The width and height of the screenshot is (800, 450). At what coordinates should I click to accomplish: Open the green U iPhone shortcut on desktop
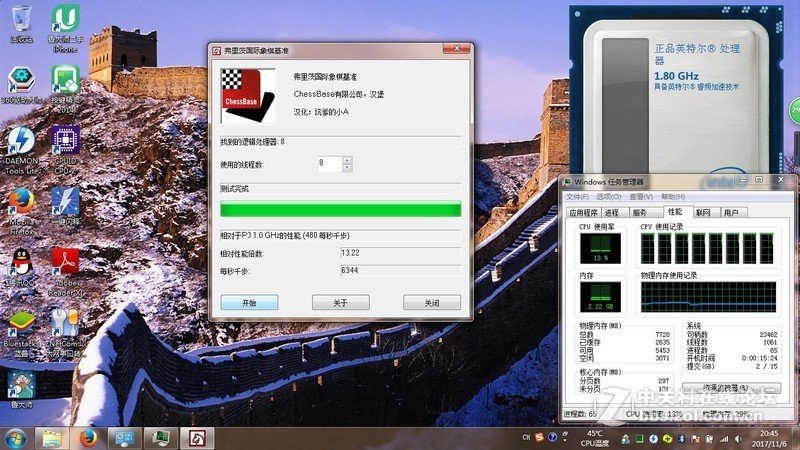pyautogui.click(x=65, y=28)
